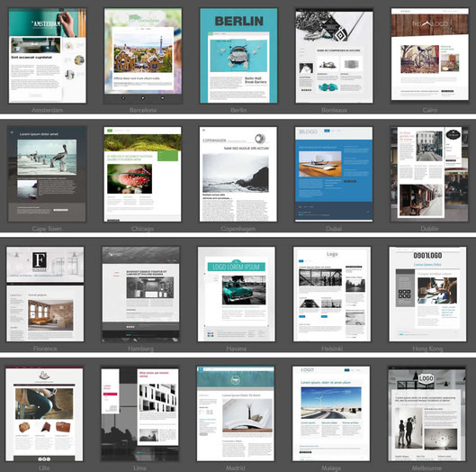This screenshot has width=476, height=472.
Task: Choose the Malaga template thumbnail
Action: 331,413
